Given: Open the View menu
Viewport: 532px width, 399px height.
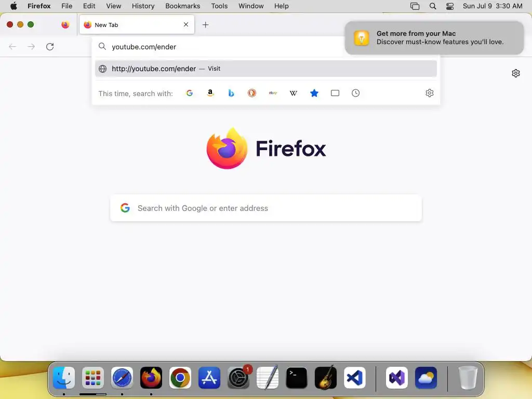Looking at the screenshot, I should [x=114, y=6].
